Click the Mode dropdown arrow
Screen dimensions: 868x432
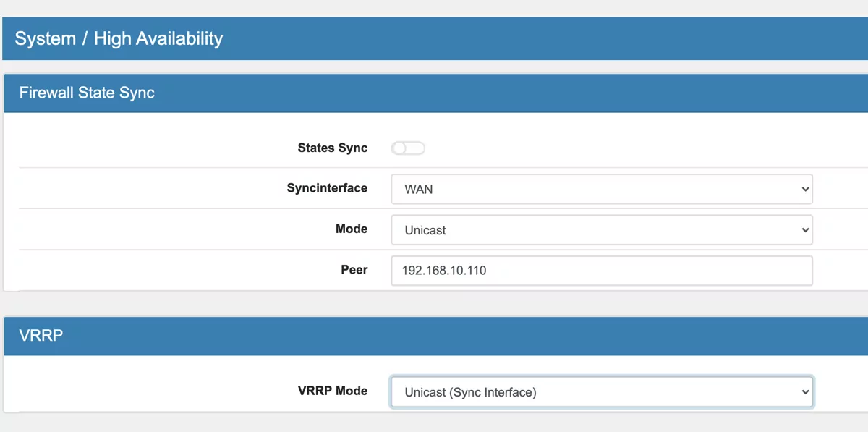[x=805, y=229]
